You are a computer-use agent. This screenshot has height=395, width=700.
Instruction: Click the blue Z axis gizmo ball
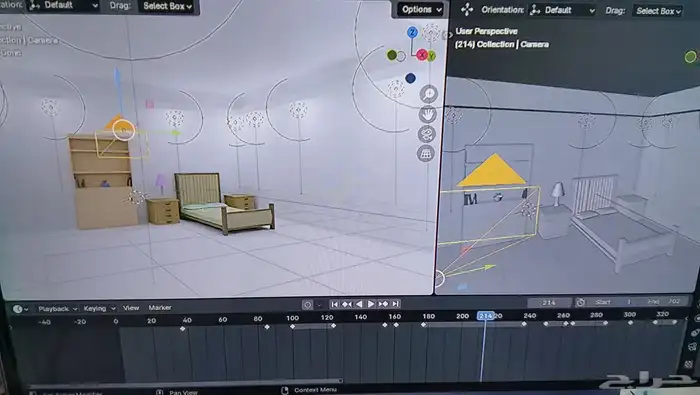click(x=412, y=32)
